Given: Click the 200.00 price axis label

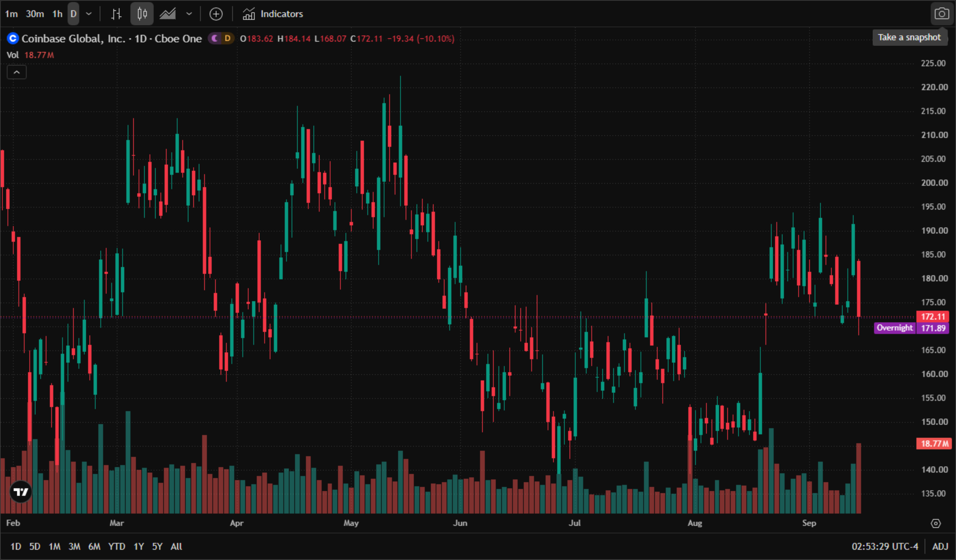Looking at the screenshot, I should point(934,183).
